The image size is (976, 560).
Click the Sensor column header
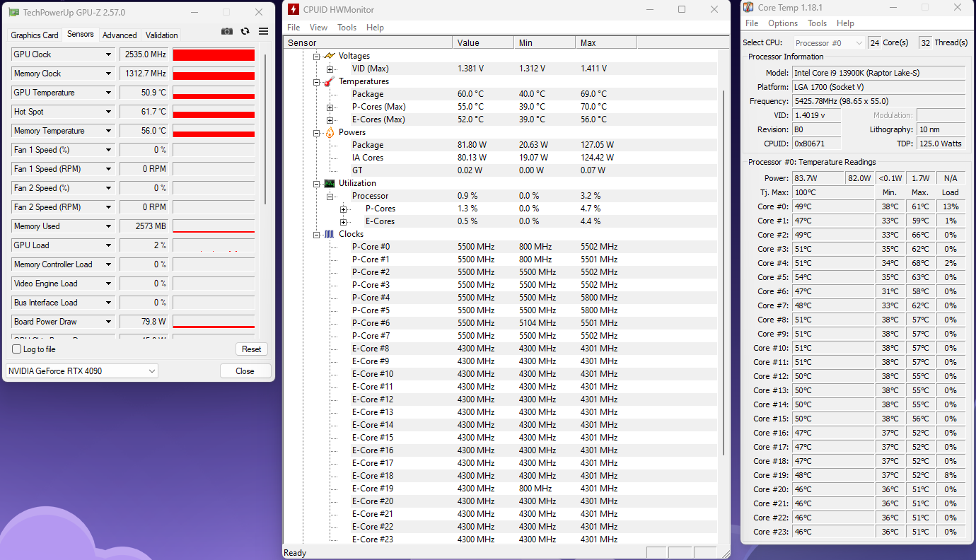pyautogui.click(x=368, y=43)
